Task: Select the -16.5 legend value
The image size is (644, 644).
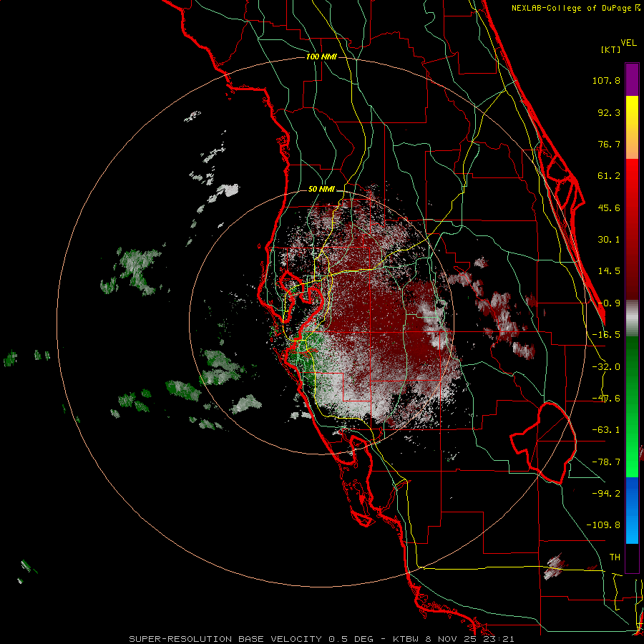Action: [x=606, y=335]
